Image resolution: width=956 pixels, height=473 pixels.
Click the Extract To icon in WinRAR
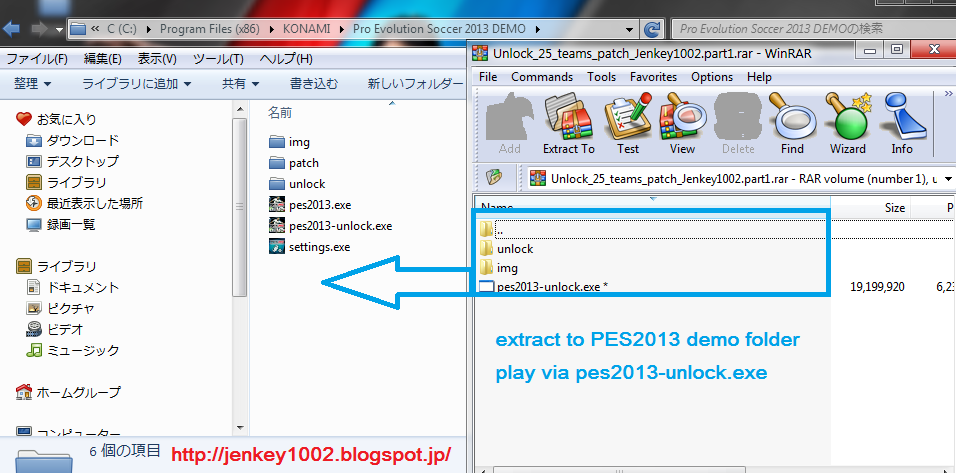[568, 123]
